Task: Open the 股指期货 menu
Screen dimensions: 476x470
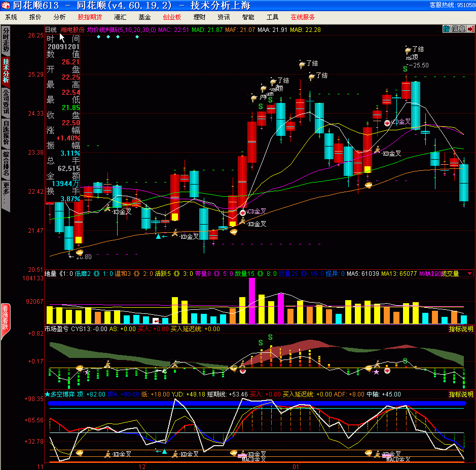Action: pyautogui.click(x=90, y=17)
